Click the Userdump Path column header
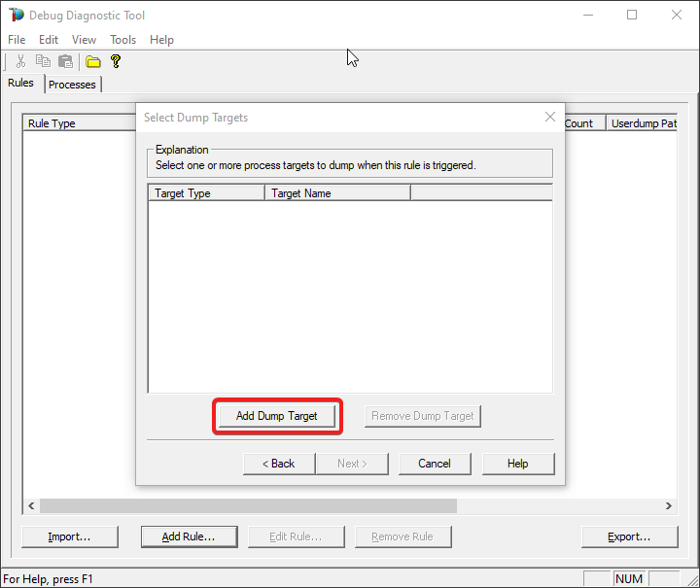Screen dimensions: 700x588 click(x=642, y=123)
